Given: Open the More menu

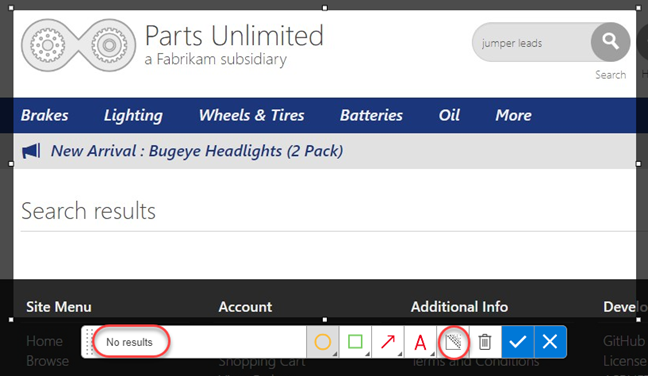Looking at the screenshot, I should (x=513, y=115).
